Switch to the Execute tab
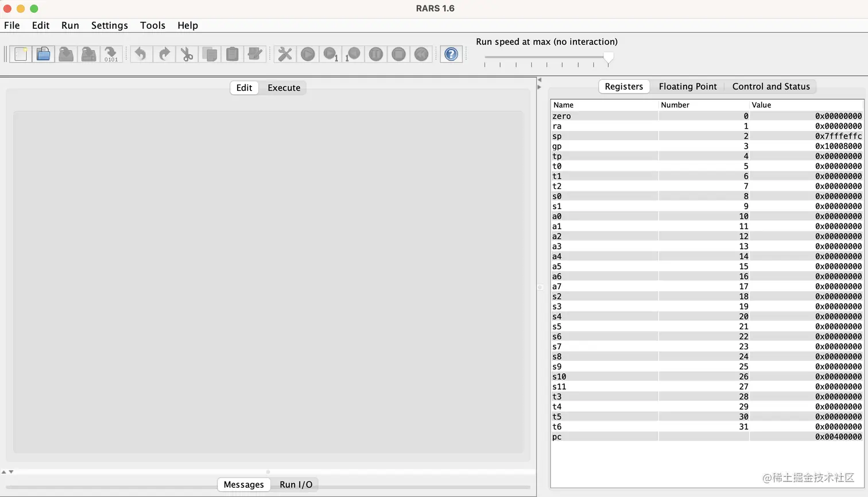868x497 pixels. pyautogui.click(x=284, y=88)
